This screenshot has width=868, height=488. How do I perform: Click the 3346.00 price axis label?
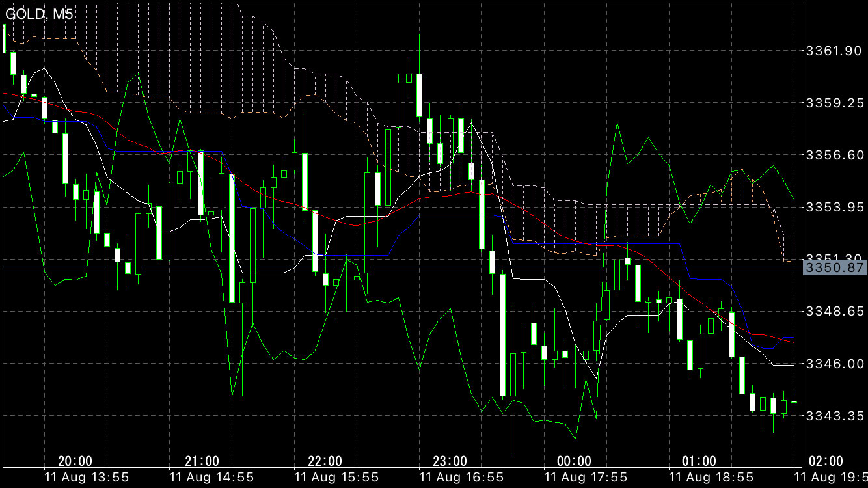(x=834, y=364)
